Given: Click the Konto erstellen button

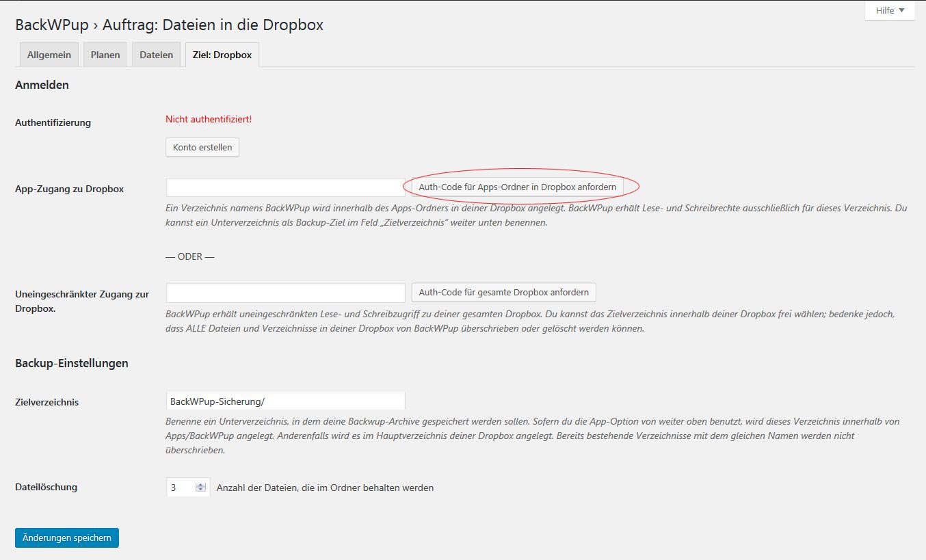Looking at the screenshot, I should [202, 147].
